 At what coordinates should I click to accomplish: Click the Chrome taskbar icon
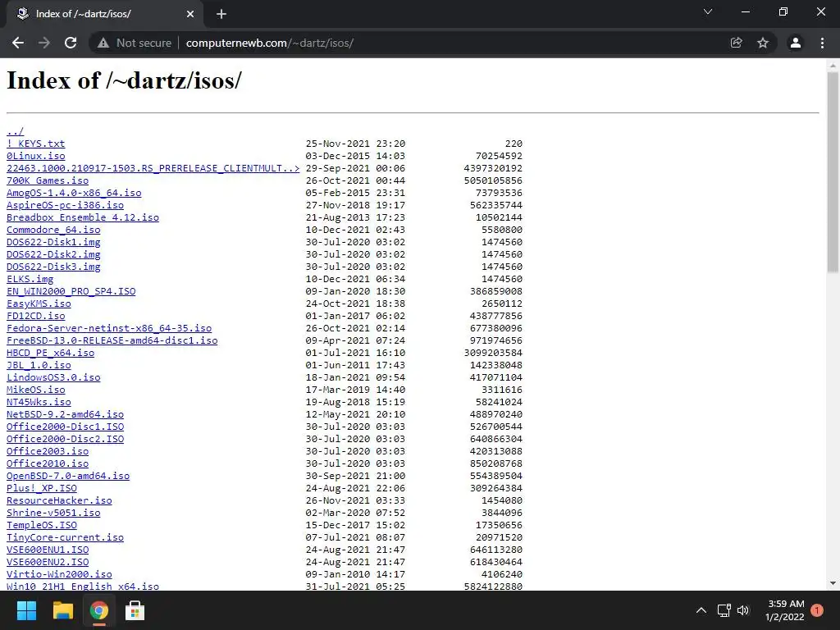(99, 610)
